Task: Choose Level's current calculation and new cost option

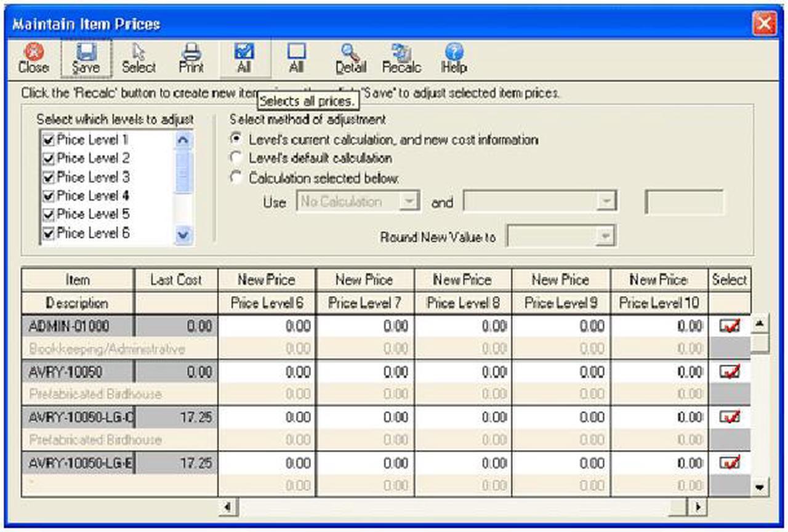Action: (236, 140)
